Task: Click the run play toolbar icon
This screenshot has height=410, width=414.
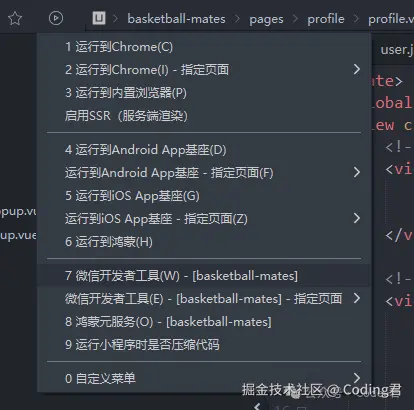Action: (56, 18)
